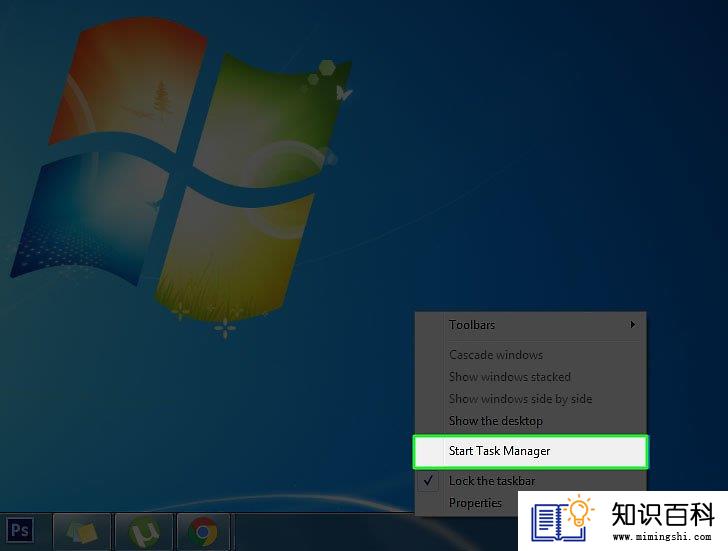Choose Cascade windows in context menu
Viewport: 728px width, 551px height.
tap(530, 355)
